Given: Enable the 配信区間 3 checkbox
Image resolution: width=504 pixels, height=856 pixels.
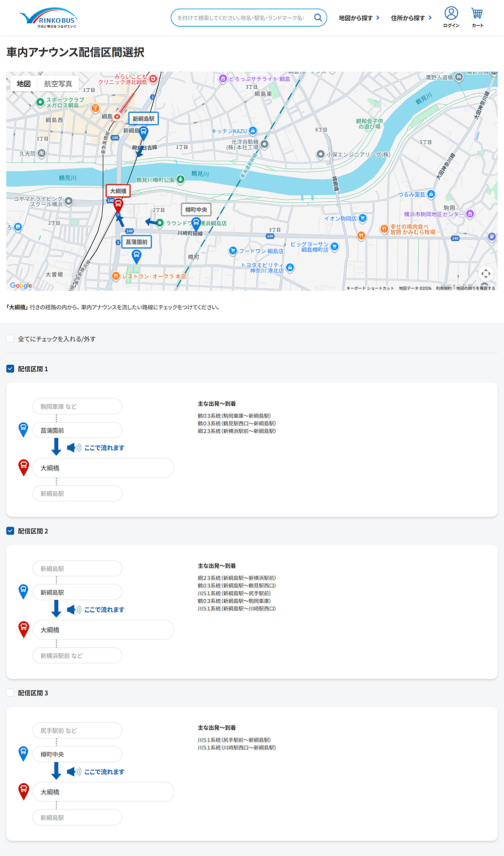Looking at the screenshot, I should [x=10, y=693].
